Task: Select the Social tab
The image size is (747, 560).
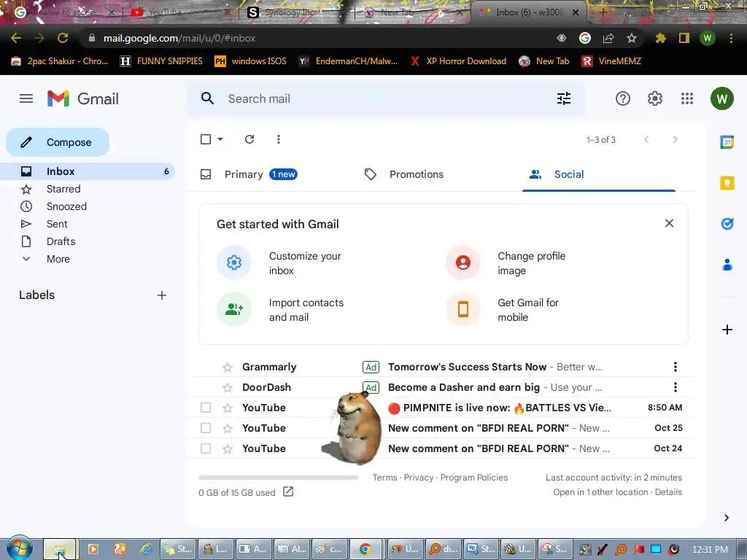Action: pos(599,174)
